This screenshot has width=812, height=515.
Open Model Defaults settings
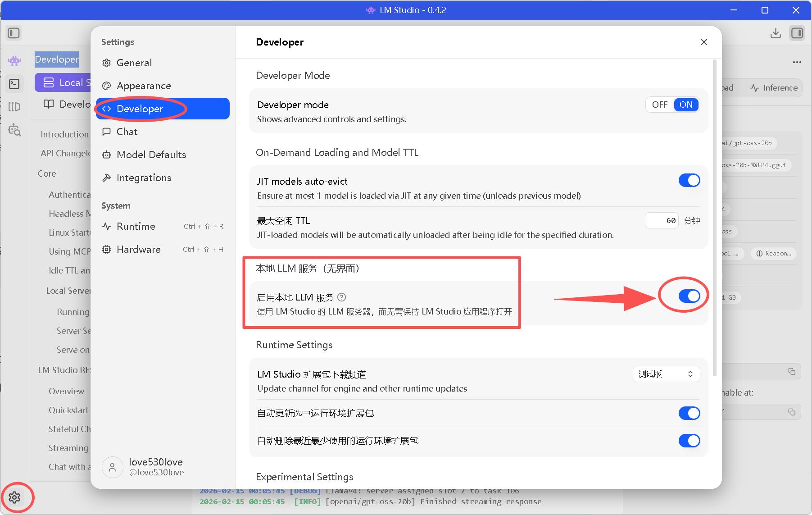[x=163, y=155]
